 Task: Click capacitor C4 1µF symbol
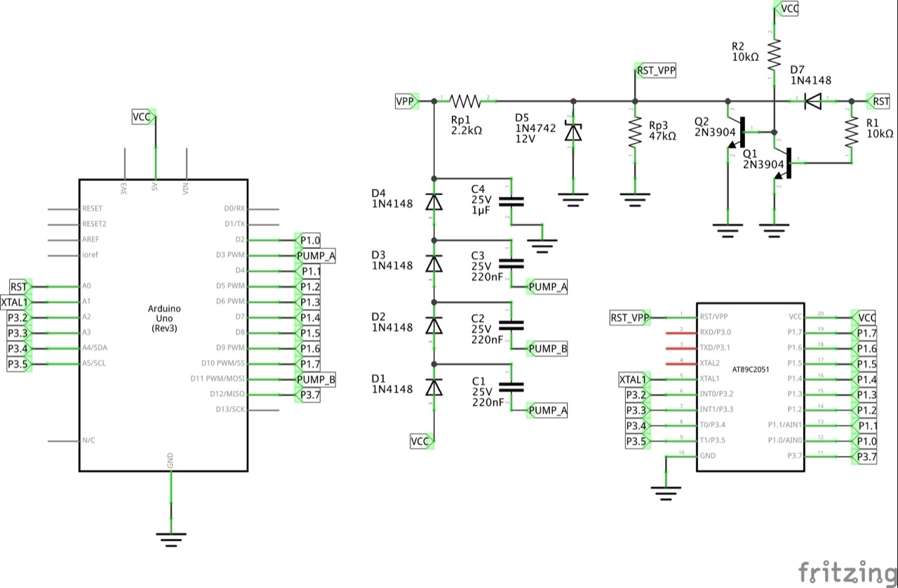pyautogui.click(x=512, y=201)
